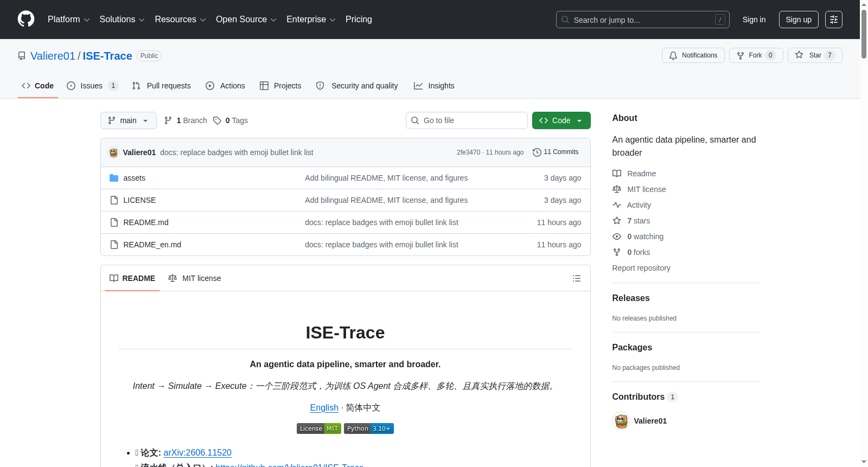The width and height of the screenshot is (868, 467).
Task: Open Activity link in About sidebar
Action: [631, 205]
